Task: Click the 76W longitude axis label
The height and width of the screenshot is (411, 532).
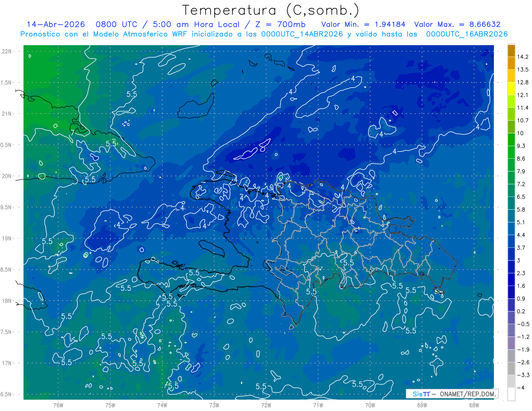Action: (x=58, y=405)
